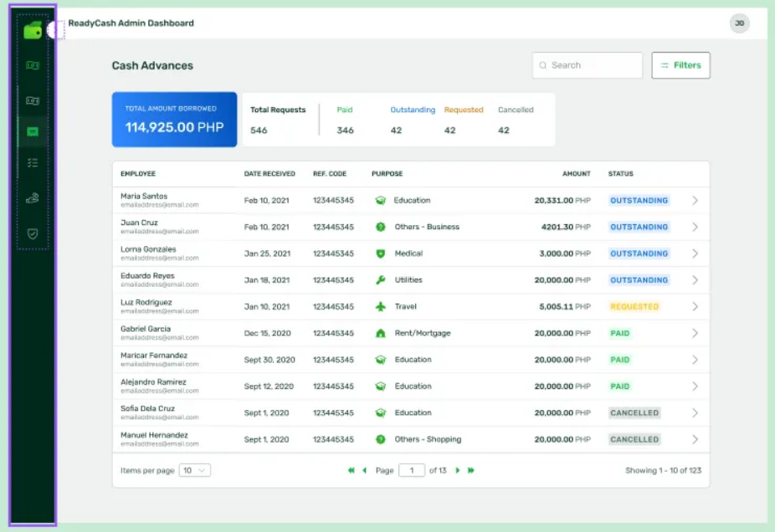Click the amount 5,005.11 PHP
This screenshot has width=775, height=532.
click(x=565, y=307)
